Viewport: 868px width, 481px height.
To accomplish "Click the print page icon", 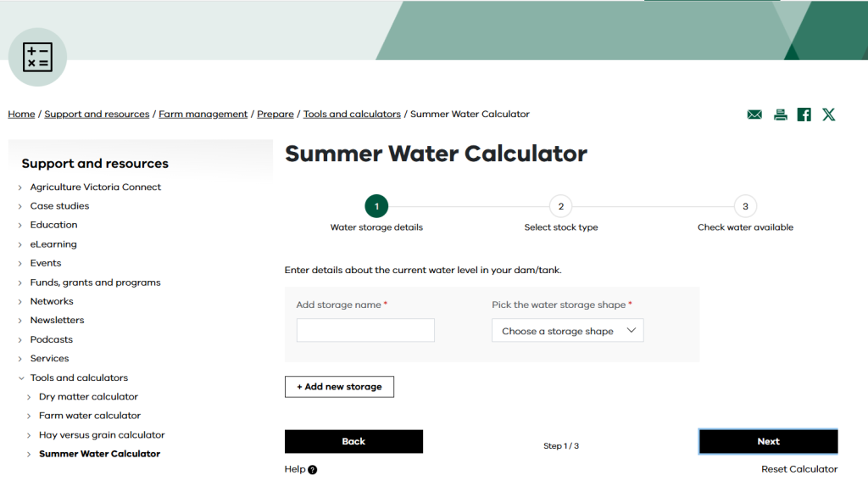I will click(x=781, y=115).
